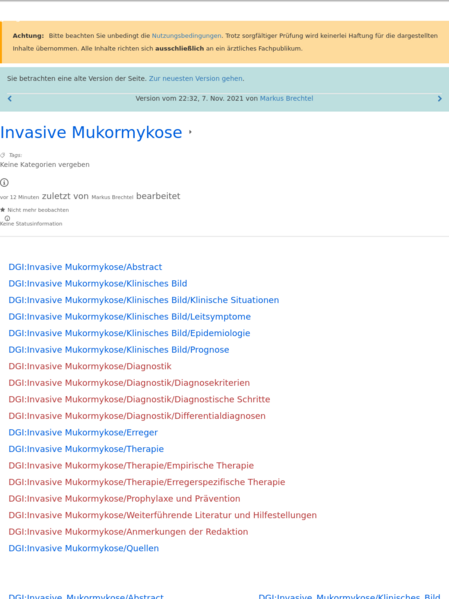
Task: Expand the title dropdown arrow beside Invasive Mukormykose
Action: pos(190,132)
